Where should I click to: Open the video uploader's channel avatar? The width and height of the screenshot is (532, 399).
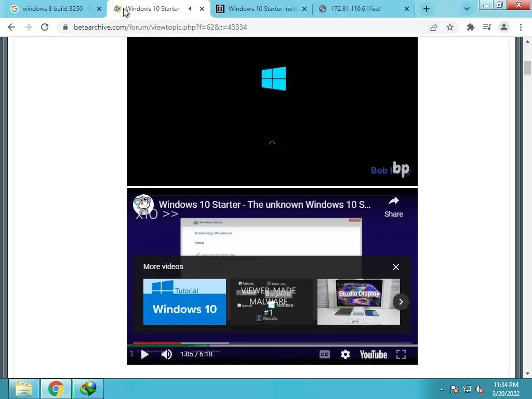pyautogui.click(x=143, y=205)
